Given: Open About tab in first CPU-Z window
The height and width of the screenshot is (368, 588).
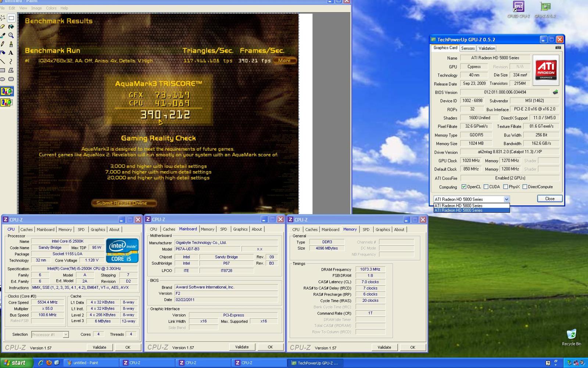Looking at the screenshot, I should pos(114,230).
